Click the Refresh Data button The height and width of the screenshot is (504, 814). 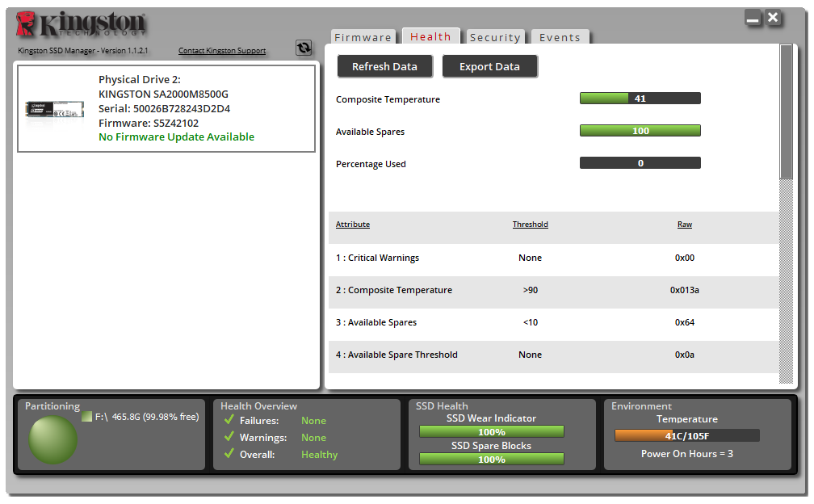384,66
